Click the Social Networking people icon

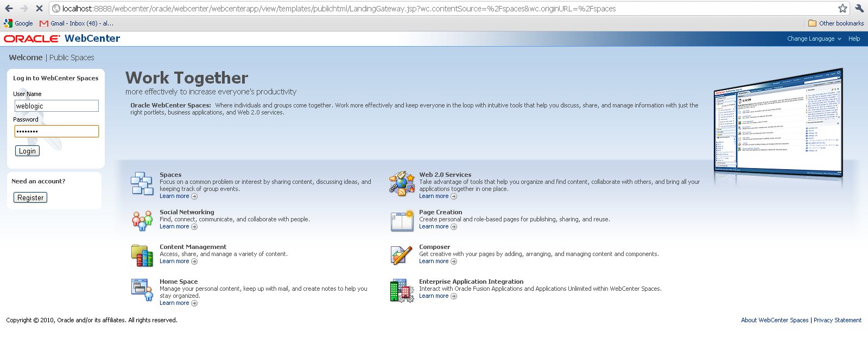[142, 220]
